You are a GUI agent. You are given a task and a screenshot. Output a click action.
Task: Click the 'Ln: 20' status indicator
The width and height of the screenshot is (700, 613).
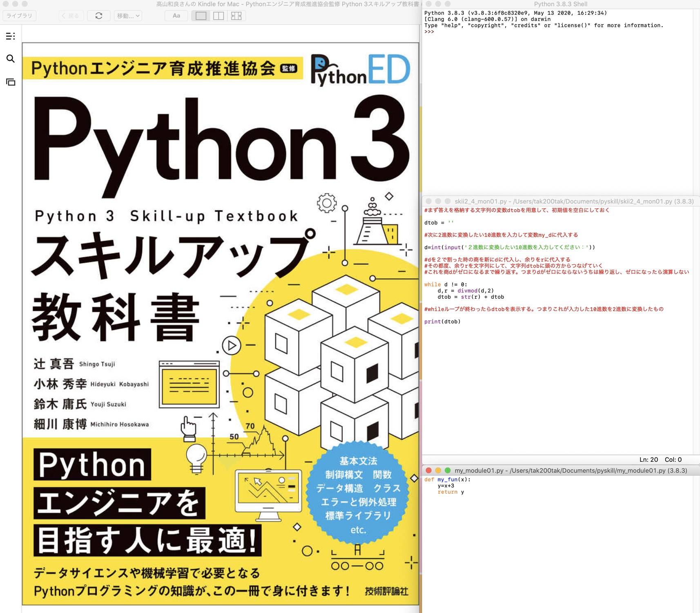point(649,460)
